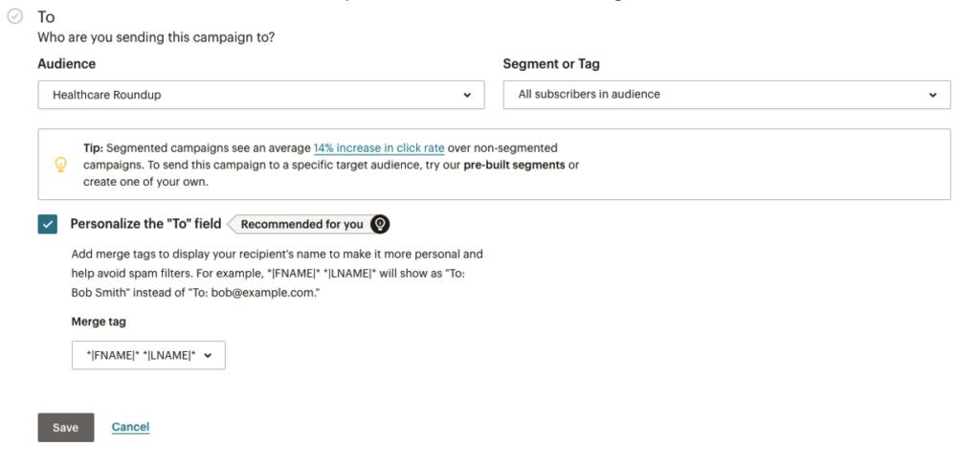Click the Merge tag field label
The width and height of the screenshot is (980, 466).
click(x=99, y=322)
